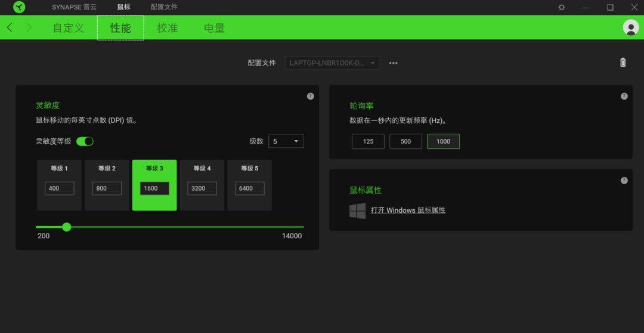Close the Synapse window
This screenshot has height=333, width=644.
tap(634, 7)
